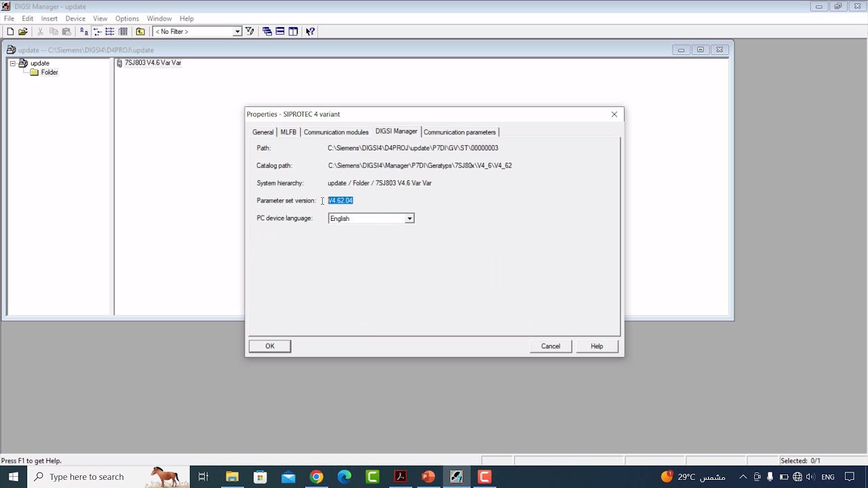Viewport: 868px width, 488px height.
Task: Open Microsoft Edge from taskbar
Action: (x=344, y=476)
